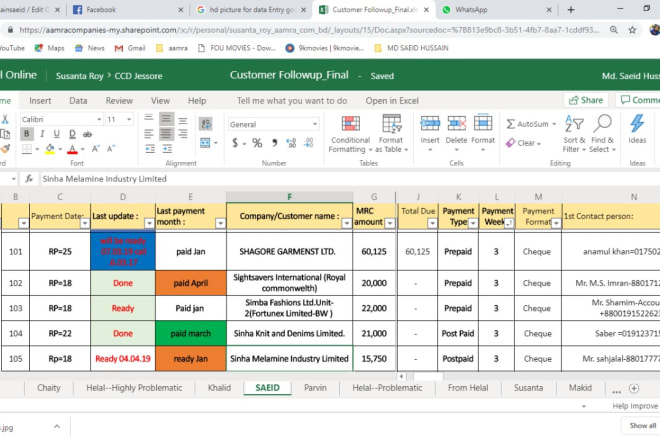
Task: Align text to bottom icon
Action: [183, 120]
